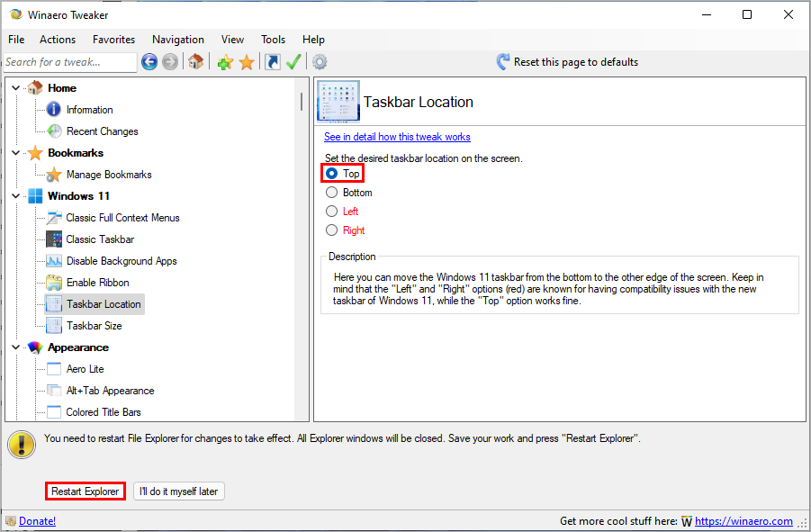The height and width of the screenshot is (532, 811).
Task: Click the Reset page refresh arrow icon
Action: pyautogui.click(x=503, y=62)
